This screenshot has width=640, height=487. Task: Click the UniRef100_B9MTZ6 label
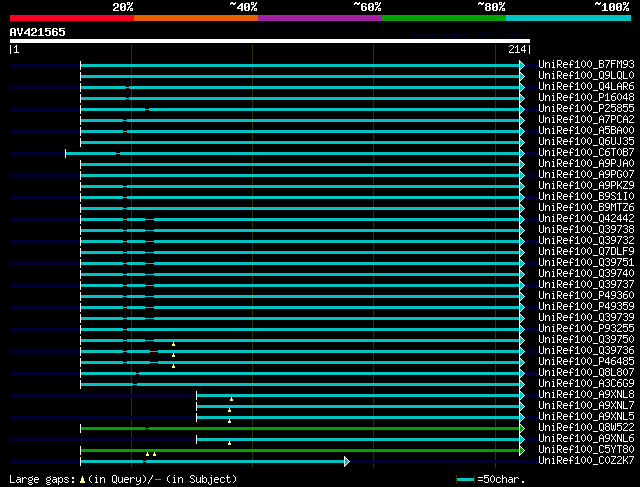(586, 208)
